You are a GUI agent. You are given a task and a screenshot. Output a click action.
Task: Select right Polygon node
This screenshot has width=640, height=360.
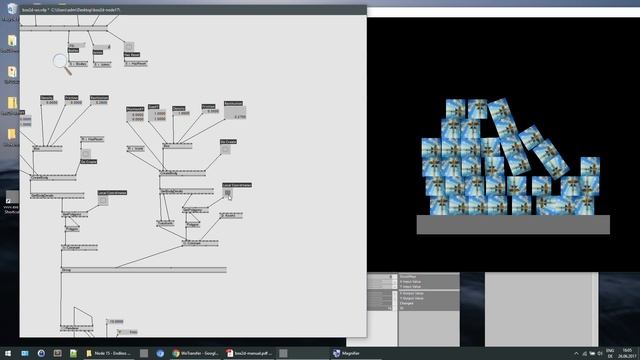click(193, 225)
